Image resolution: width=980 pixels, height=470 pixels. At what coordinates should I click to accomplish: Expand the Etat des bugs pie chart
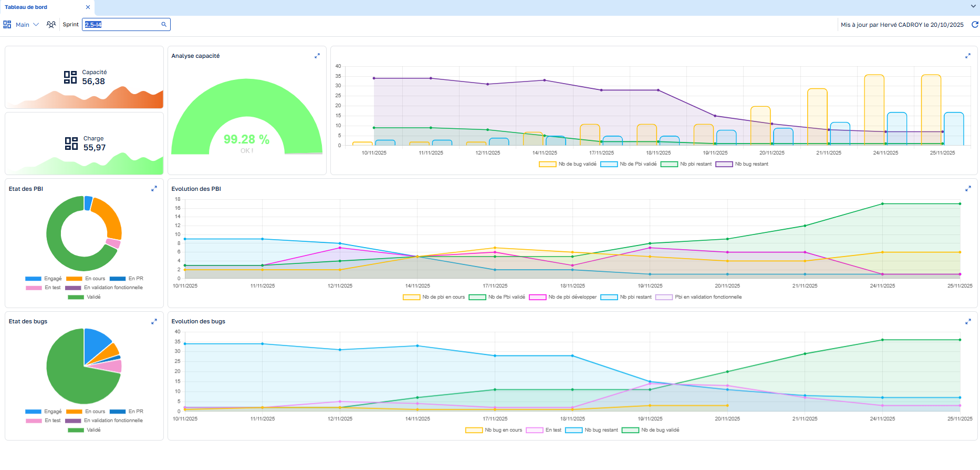coord(154,321)
